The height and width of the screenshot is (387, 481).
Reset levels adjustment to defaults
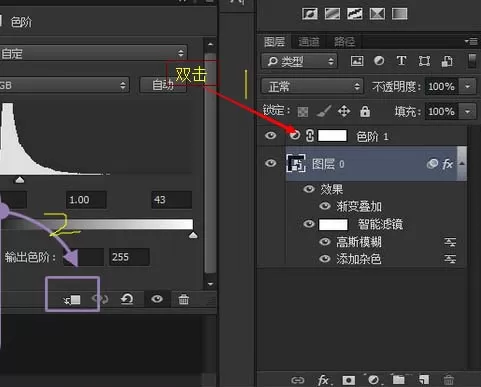(127, 299)
